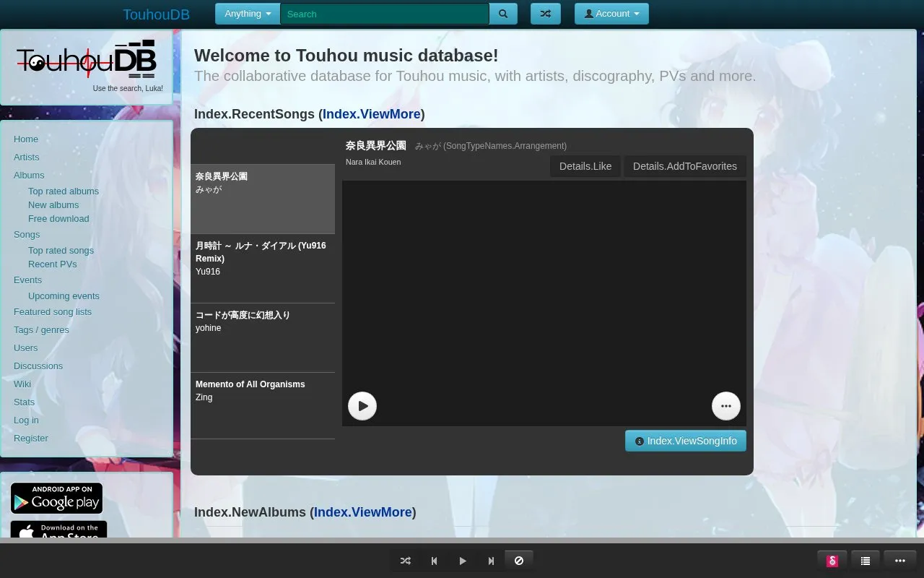The height and width of the screenshot is (578, 924).
Task: Click the Index.ViewSongInfo button
Action: (686, 441)
